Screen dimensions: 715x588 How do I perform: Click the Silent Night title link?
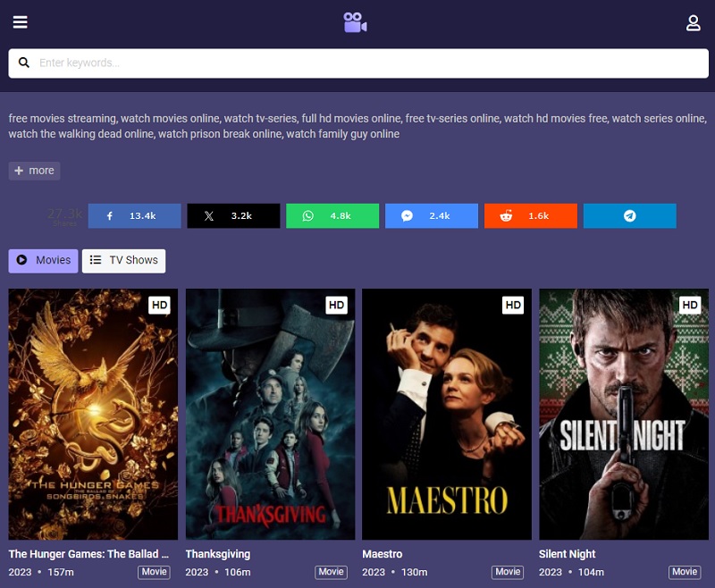pyautogui.click(x=567, y=554)
